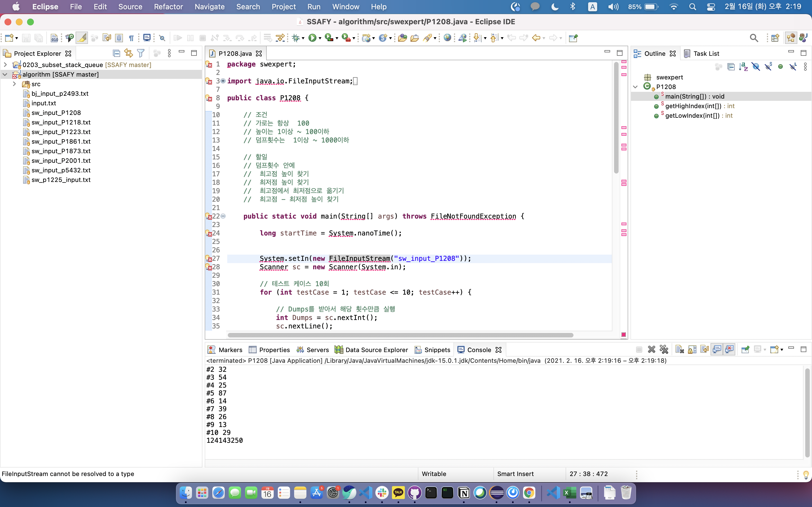Open Run button dropdown arrow
The height and width of the screenshot is (507, 812).
point(320,39)
